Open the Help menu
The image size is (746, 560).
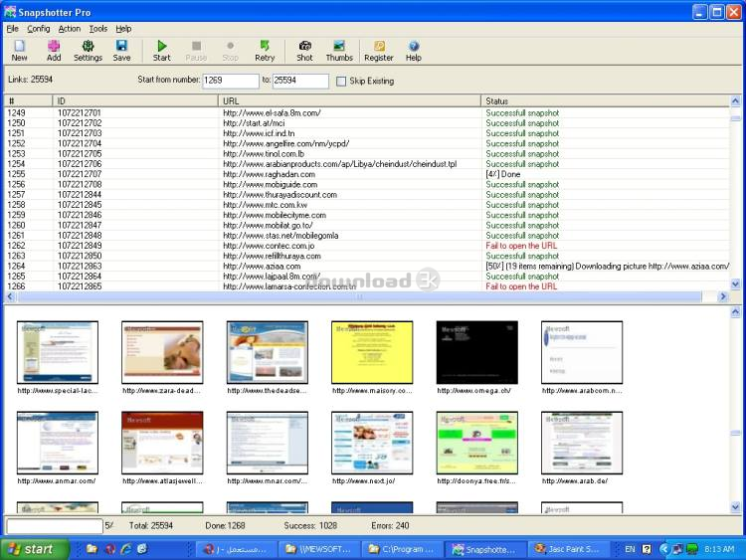tap(123, 29)
